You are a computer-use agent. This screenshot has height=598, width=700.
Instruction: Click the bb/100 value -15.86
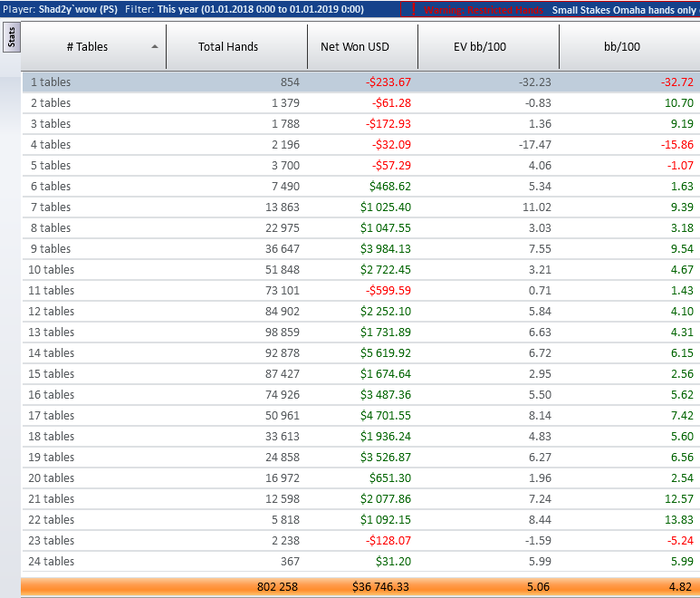pyautogui.click(x=677, y=145)
